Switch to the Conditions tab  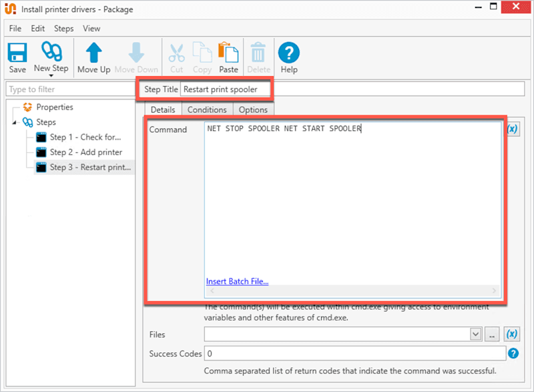pos(207,109)
